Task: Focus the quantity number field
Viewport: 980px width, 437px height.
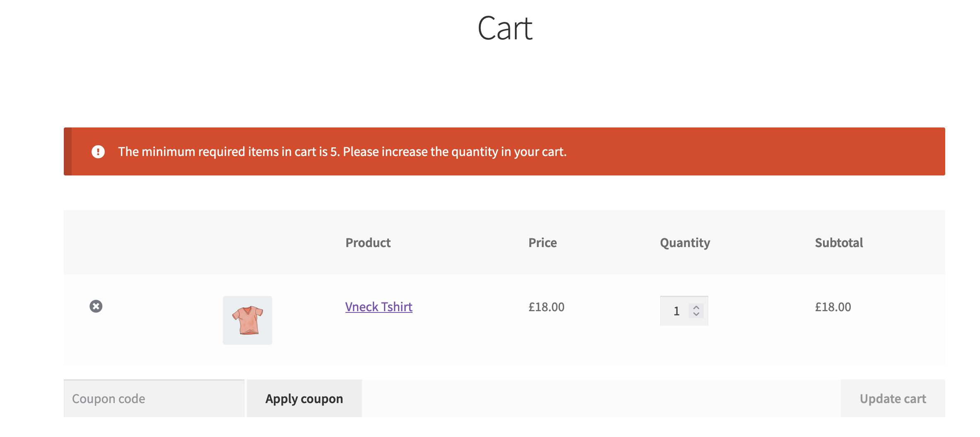Action: click(x=676, y=311)
